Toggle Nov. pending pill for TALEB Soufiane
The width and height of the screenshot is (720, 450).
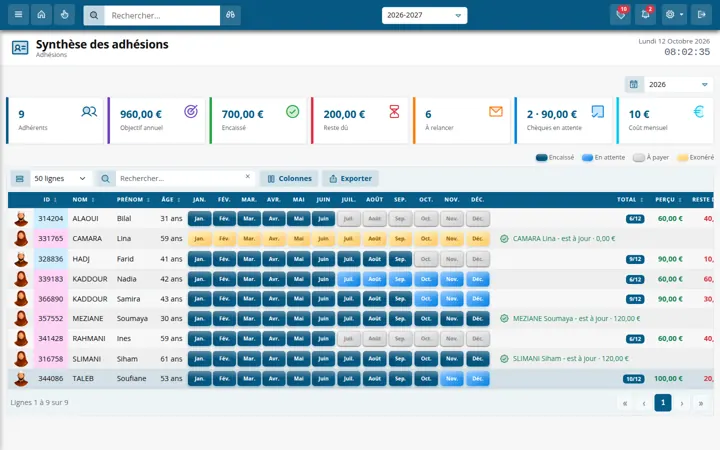click(x=452, y=379)
